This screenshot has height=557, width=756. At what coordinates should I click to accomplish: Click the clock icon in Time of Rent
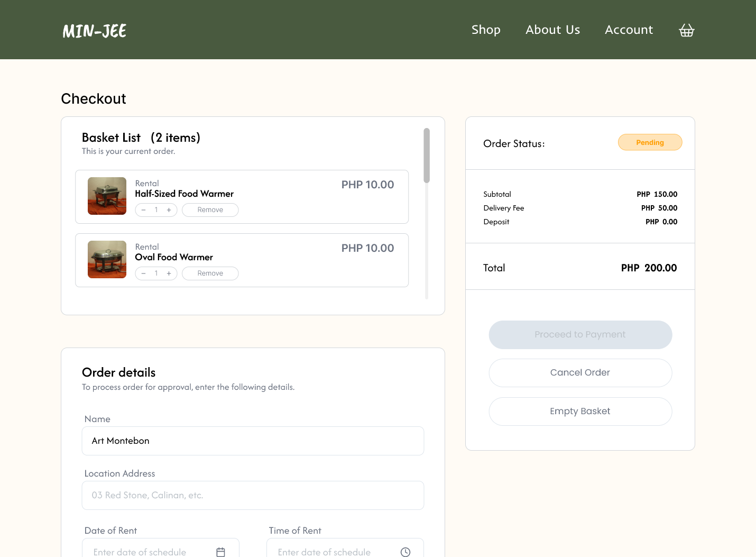coord(405,552)
